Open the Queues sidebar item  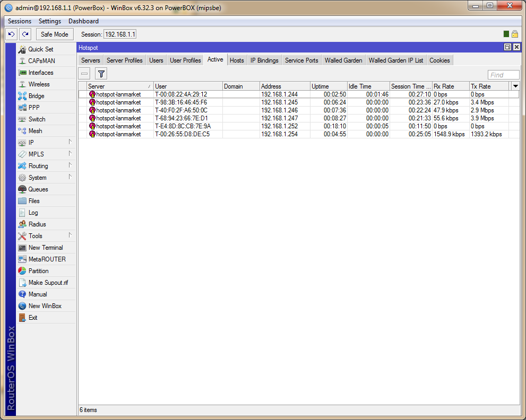38,189
